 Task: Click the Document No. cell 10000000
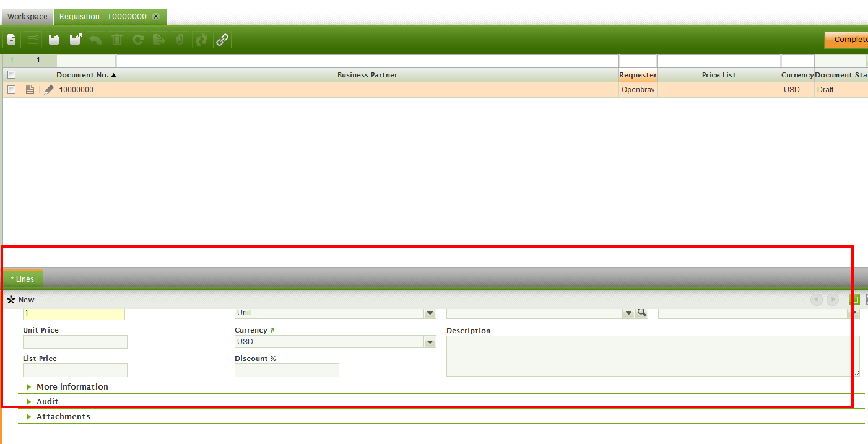(x=86, y=90)
